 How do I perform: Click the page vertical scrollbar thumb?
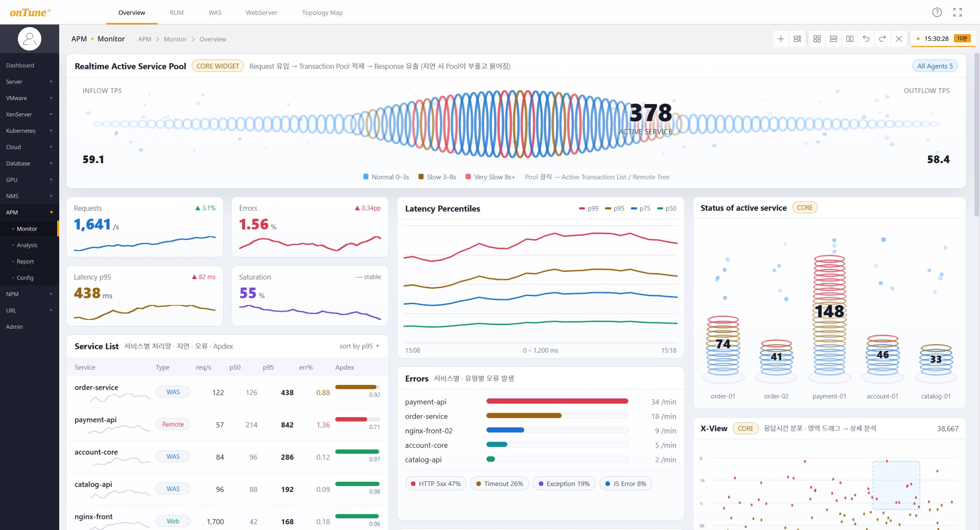[977, 135]
